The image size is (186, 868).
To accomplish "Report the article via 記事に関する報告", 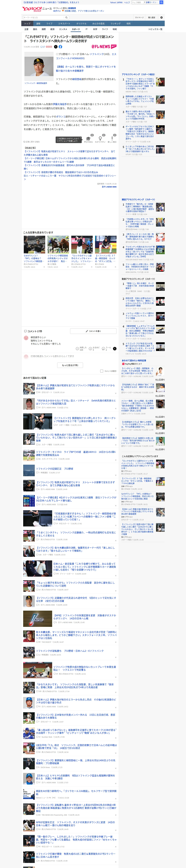I will [x=31, y=142].
